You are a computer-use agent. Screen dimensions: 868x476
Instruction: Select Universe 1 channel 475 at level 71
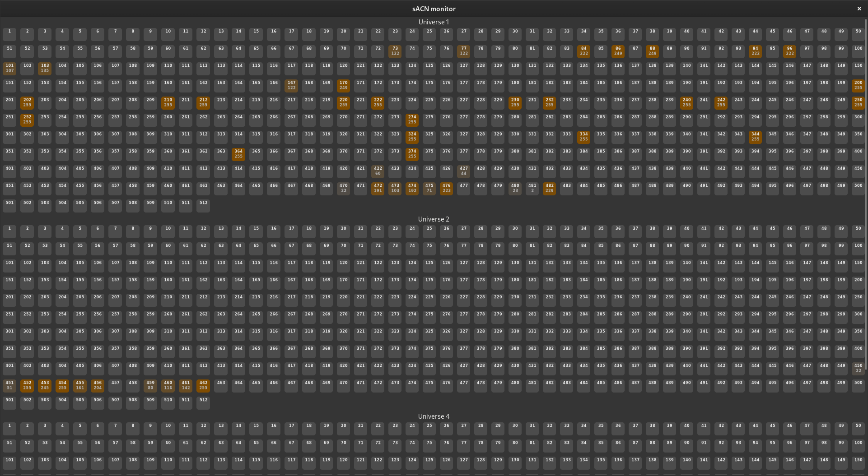[x=429, y=188]
